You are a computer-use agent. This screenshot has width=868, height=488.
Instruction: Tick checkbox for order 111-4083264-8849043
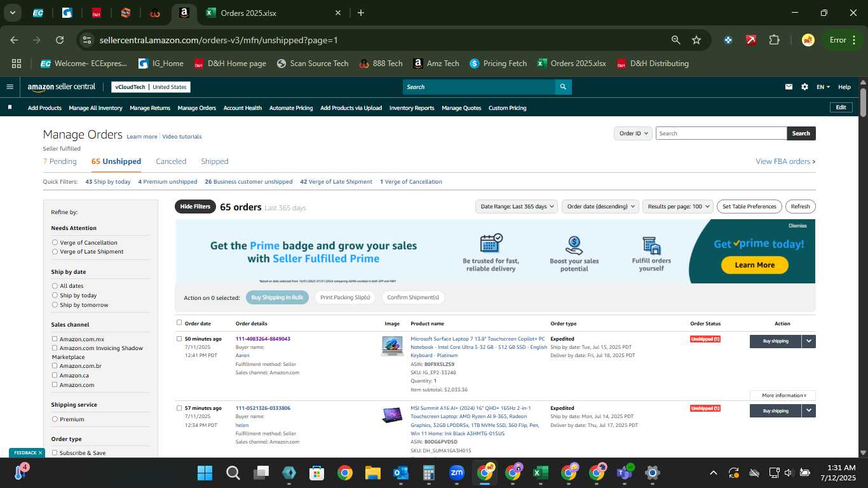[x=179, y=339]
